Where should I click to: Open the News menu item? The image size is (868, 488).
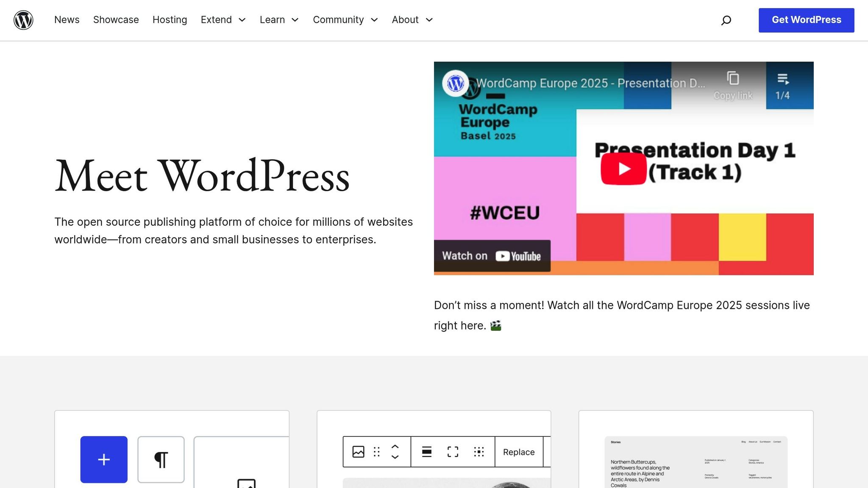pos(67,20)
